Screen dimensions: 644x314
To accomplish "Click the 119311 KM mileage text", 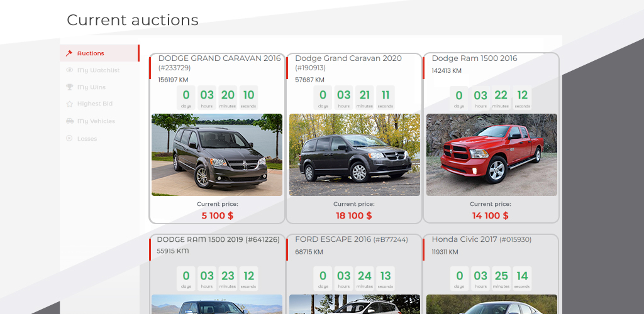I will 445,252.
